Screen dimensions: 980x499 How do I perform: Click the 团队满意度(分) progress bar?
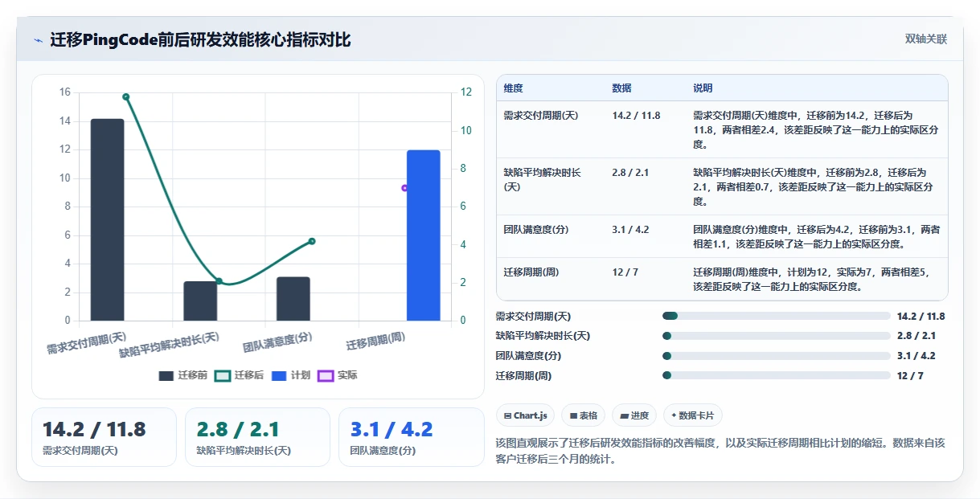[777, 356]
